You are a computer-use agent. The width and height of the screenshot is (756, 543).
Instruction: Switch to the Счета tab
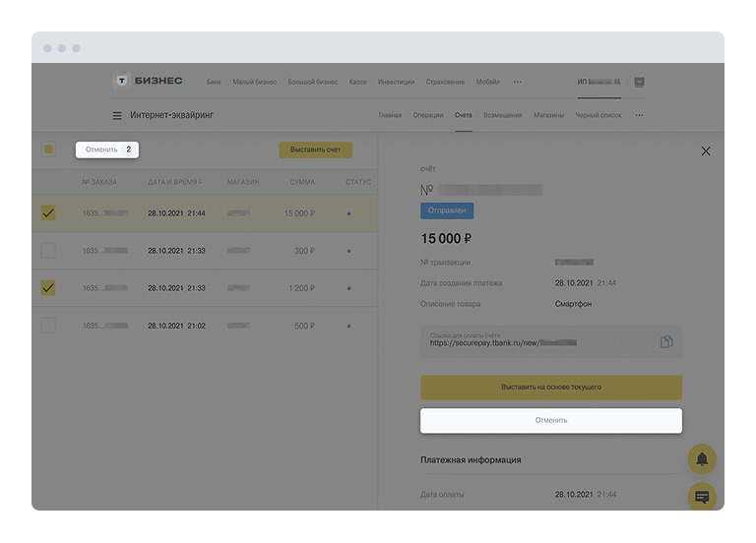(x=464, y=115)
